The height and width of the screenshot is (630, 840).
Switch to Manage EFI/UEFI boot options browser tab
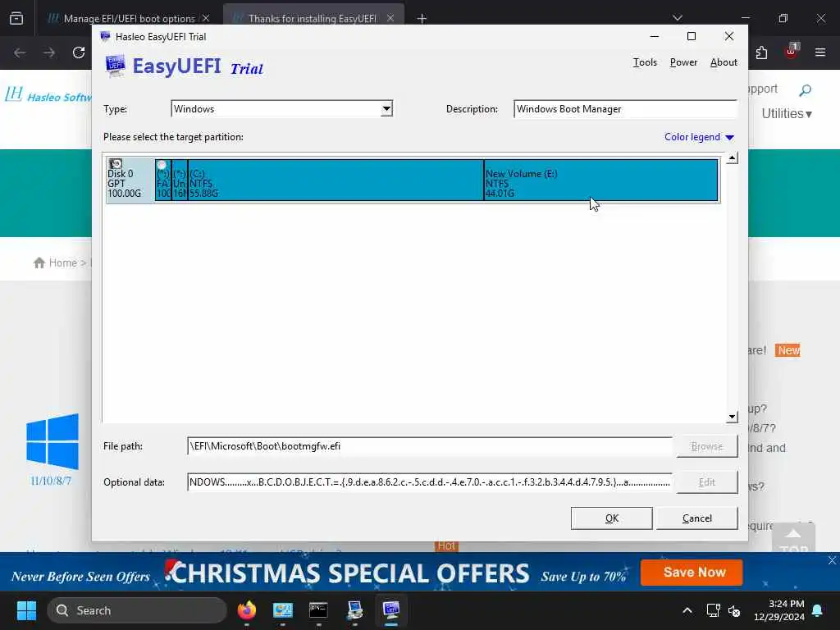coord(127,18)
